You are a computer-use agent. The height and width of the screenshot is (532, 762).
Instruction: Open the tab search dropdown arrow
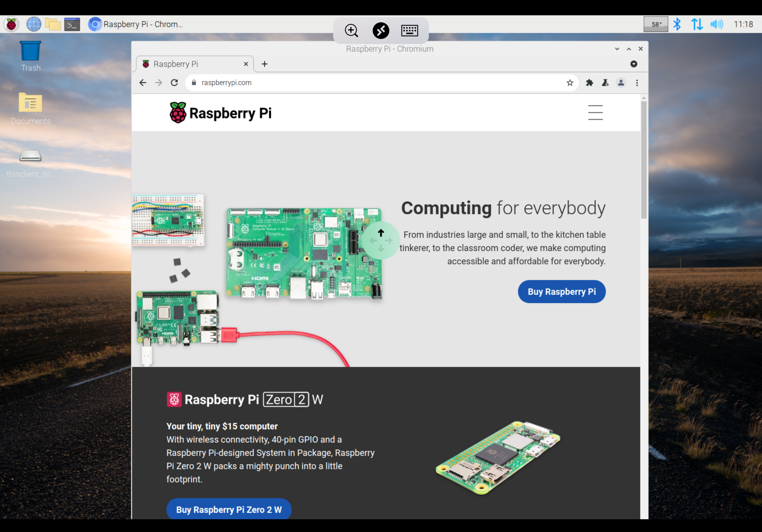(633, 64)
